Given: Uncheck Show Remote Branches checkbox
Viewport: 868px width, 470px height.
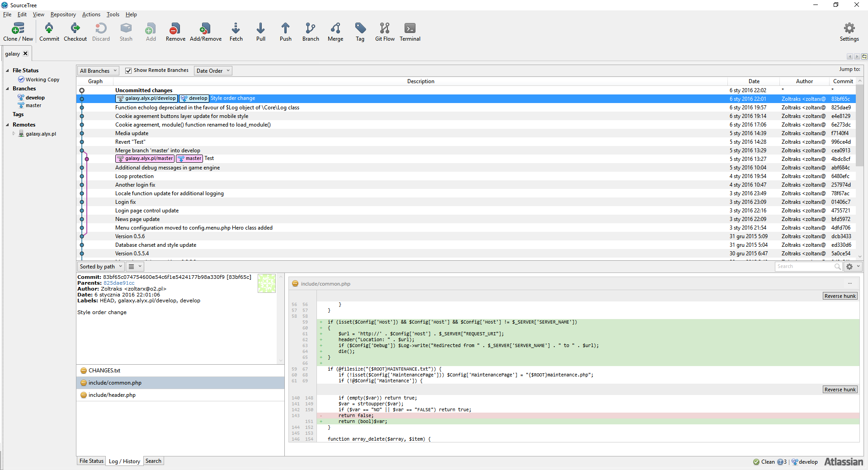Looking at the screenshot, I should point(128,70).
